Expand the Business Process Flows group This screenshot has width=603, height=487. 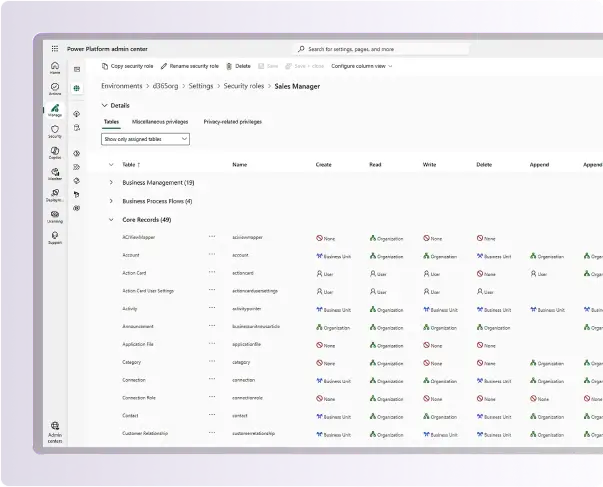point(110,201)
